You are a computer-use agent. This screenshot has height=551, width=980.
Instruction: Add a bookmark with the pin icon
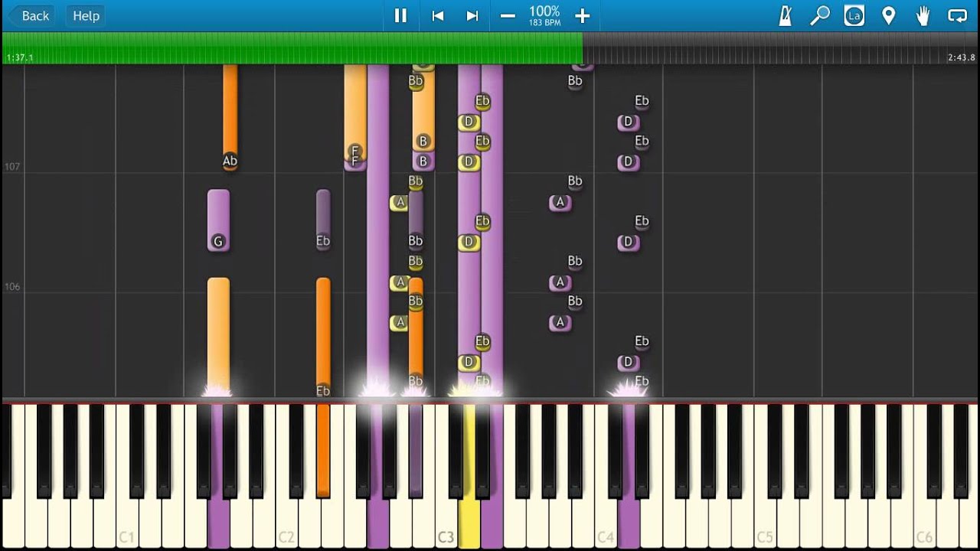pos(889,15)
